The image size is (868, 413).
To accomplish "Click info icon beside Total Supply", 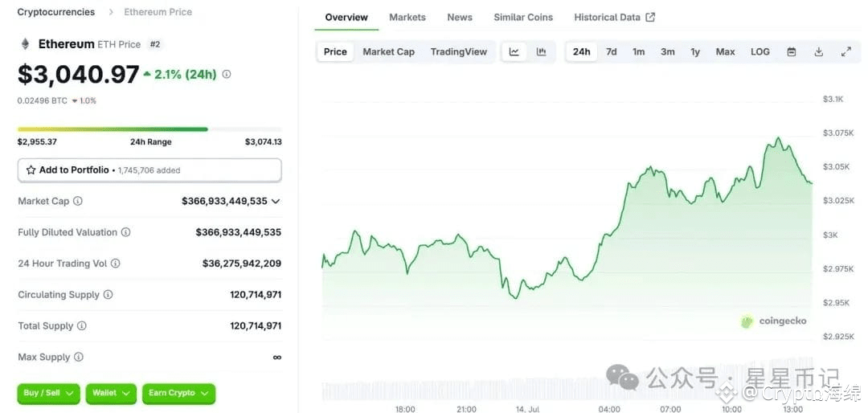I will (x=81, y=325).
